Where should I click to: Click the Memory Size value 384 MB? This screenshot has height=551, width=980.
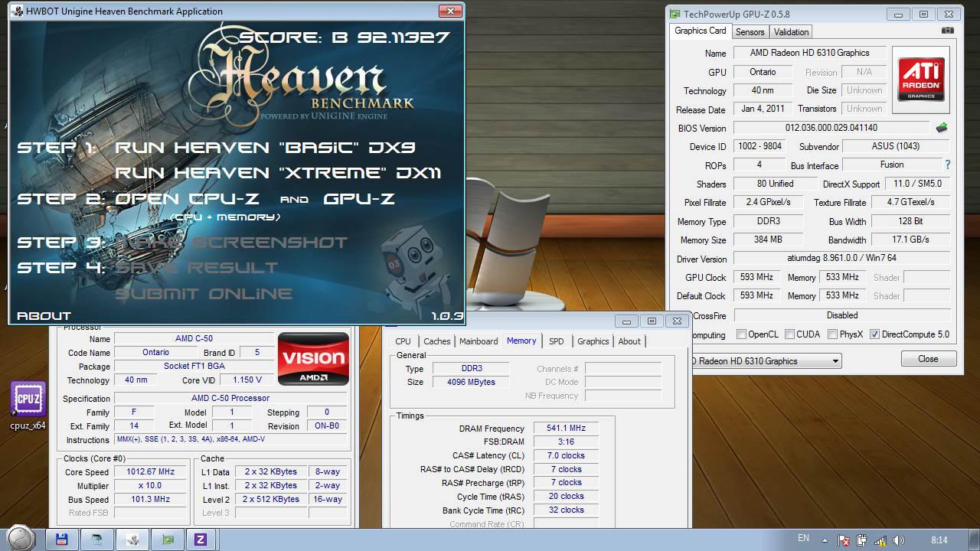pyautogui.click(x=768, y=240)
